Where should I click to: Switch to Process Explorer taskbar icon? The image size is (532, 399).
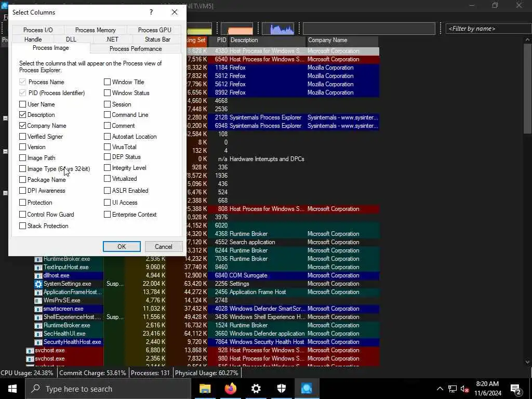tap(307, 389)
